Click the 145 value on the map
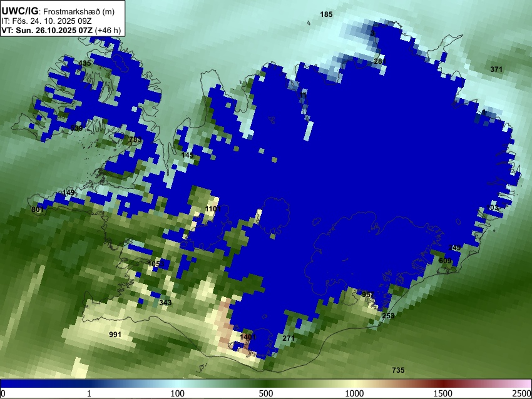This screenshot has width=532, height=399. [x=187, y=155]
